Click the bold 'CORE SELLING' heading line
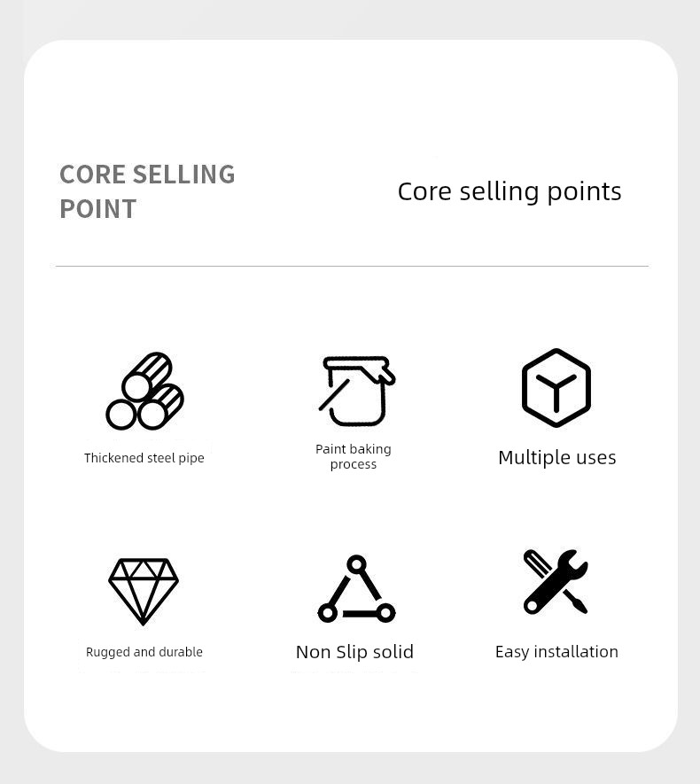Image resolution: width=700 pixels, height=784 pixels. click(147, 174)
